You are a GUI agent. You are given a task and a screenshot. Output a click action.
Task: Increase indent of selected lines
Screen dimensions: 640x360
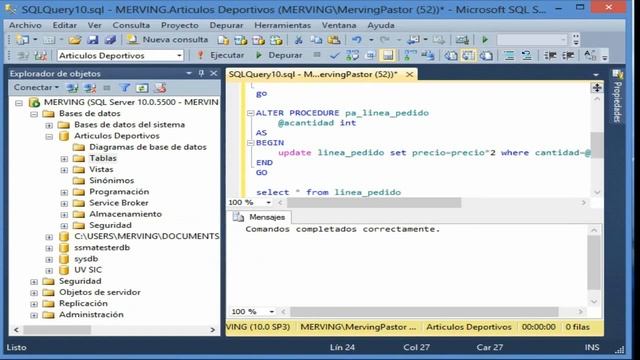(x=568, y=56)
